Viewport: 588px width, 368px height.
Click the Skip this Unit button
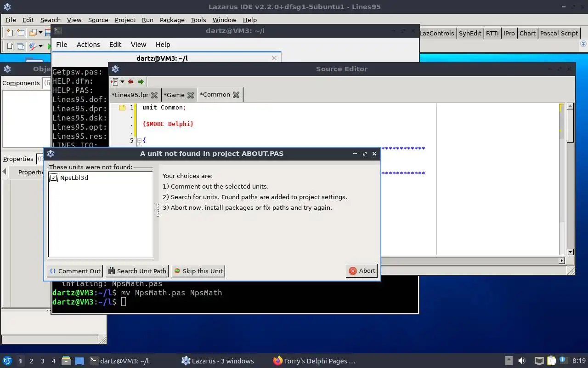(x=198, y=271)
